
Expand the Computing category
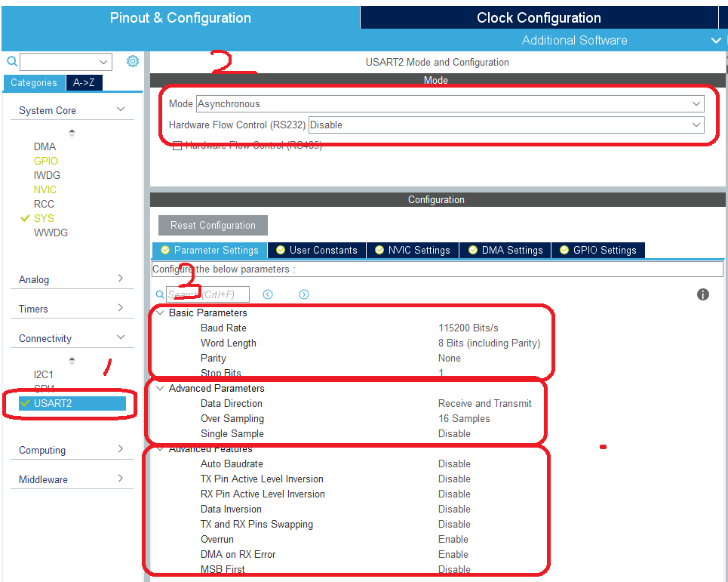[121, 448]
